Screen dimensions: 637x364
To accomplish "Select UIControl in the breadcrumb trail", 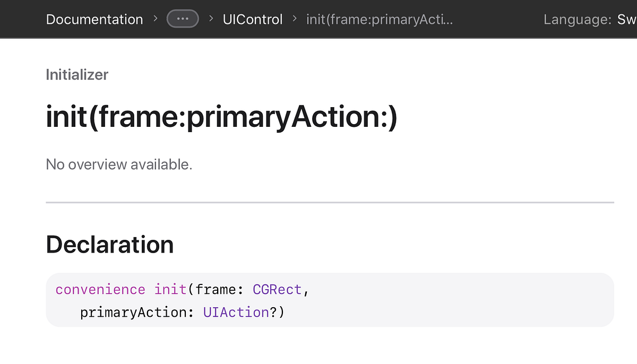I will coord(252,19).
